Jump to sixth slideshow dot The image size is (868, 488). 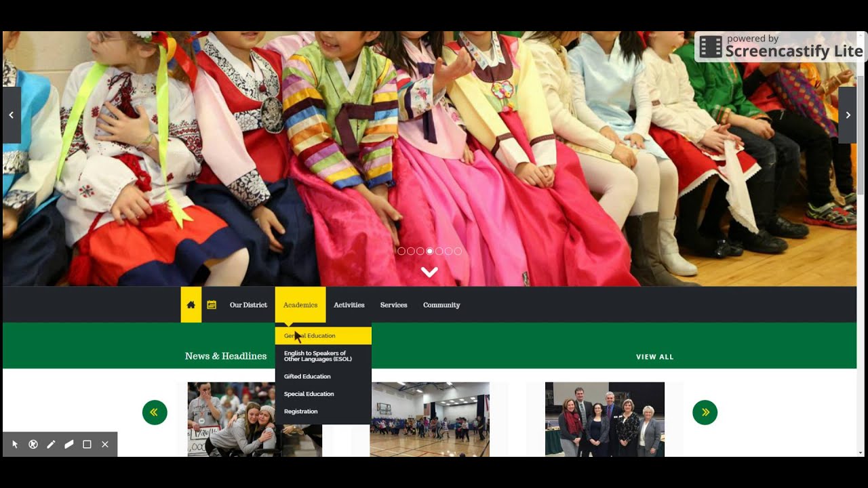tap(449, 251)
